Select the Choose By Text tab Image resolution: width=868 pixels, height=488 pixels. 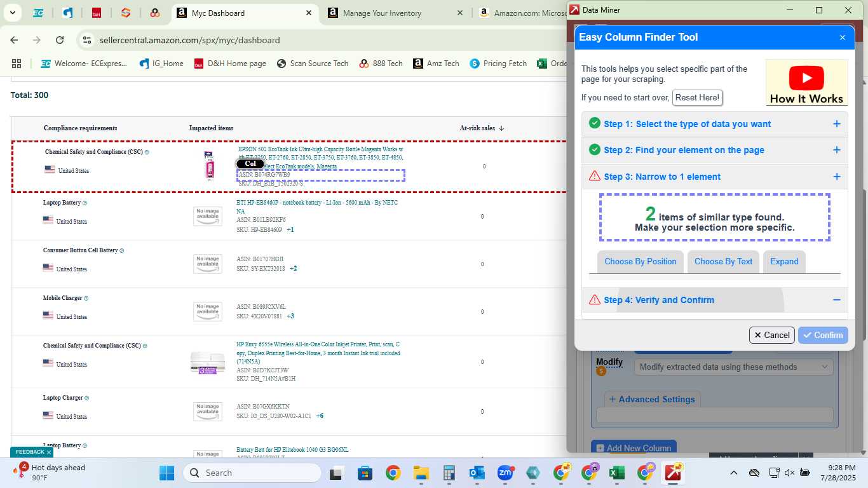[x=723, y=262]
